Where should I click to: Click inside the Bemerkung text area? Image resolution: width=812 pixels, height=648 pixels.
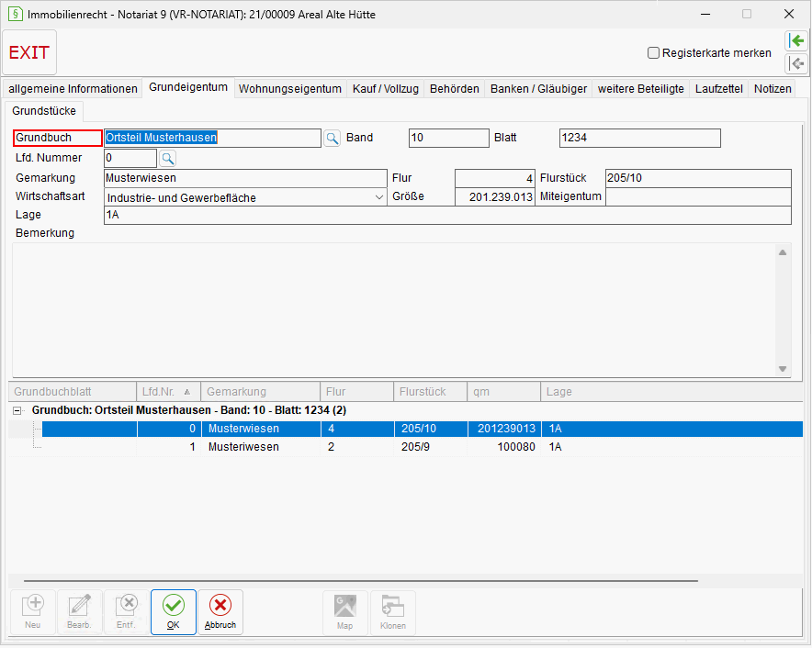tap(393, 310)
